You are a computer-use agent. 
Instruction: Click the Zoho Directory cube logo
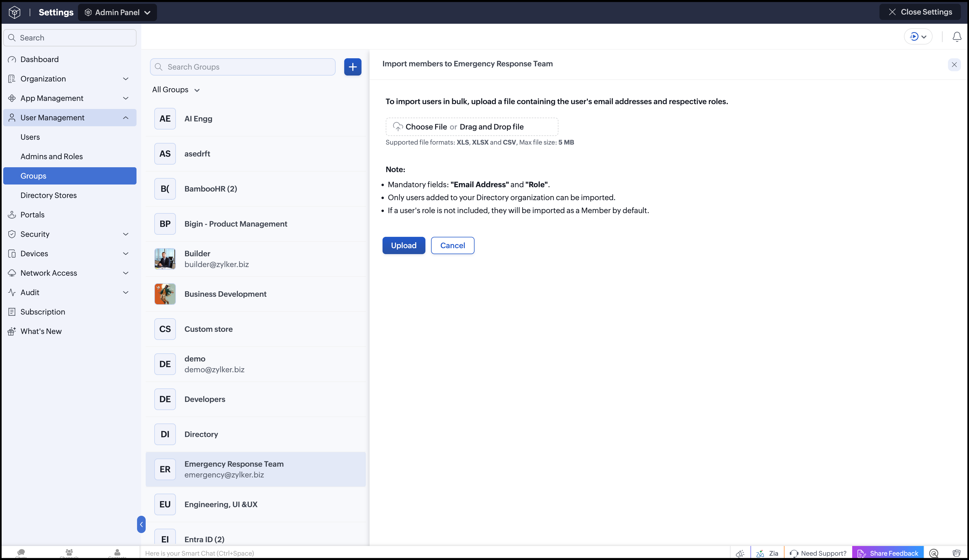point(14,12)
